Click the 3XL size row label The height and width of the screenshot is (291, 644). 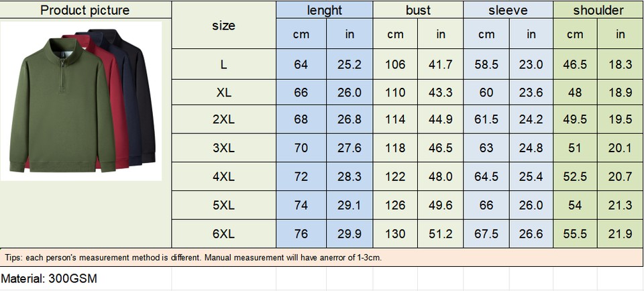click(223, 148)
